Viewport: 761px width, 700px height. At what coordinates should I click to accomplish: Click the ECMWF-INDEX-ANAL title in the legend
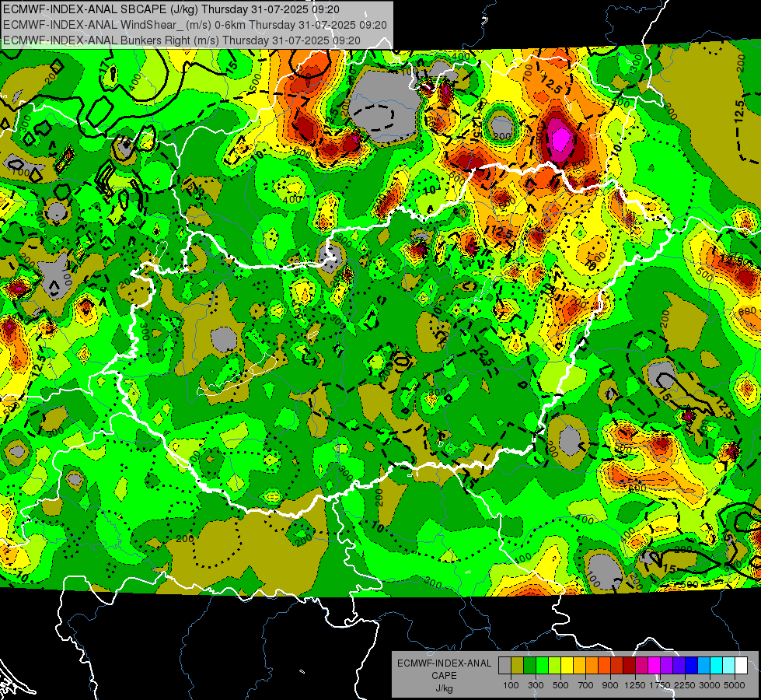444,663
